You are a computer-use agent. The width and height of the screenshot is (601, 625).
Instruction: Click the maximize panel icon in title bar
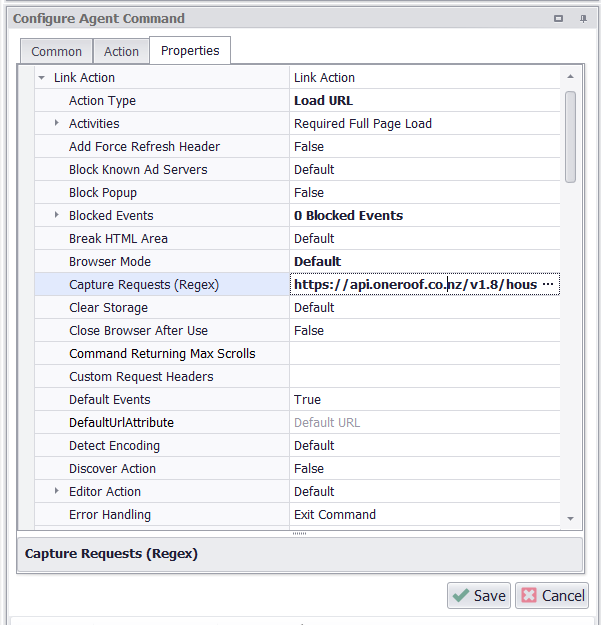(558, 19)
